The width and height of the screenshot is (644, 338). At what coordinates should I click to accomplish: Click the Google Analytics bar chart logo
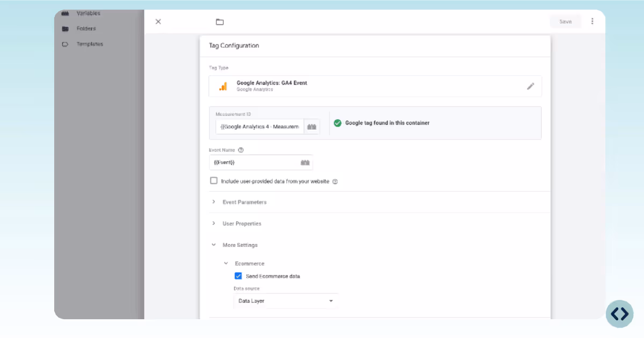point(223,86)
